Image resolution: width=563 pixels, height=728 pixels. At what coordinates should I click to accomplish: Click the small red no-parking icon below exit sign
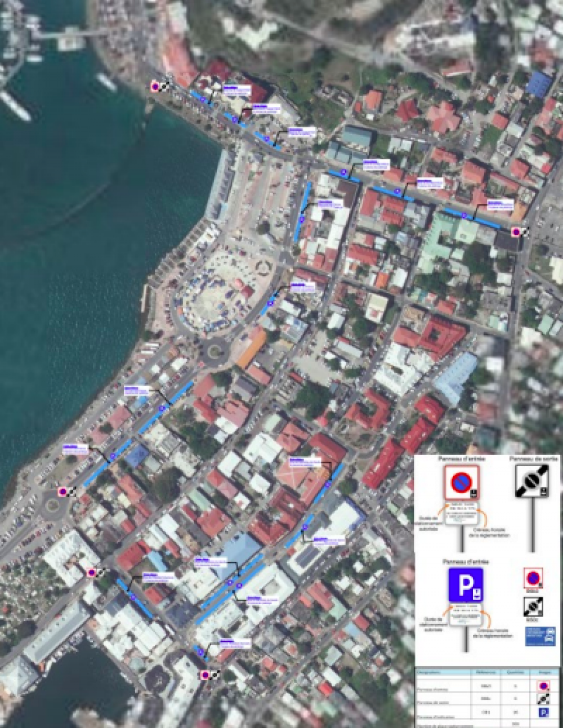(x=533, y=578)
